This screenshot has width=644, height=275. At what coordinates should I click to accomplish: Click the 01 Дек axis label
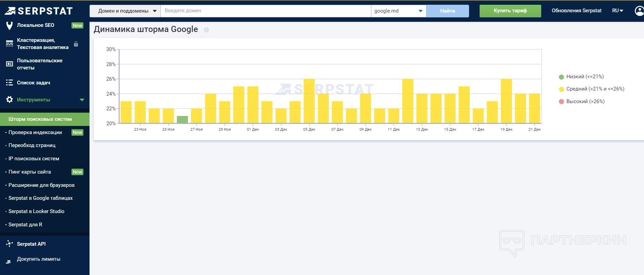[253, 129]
